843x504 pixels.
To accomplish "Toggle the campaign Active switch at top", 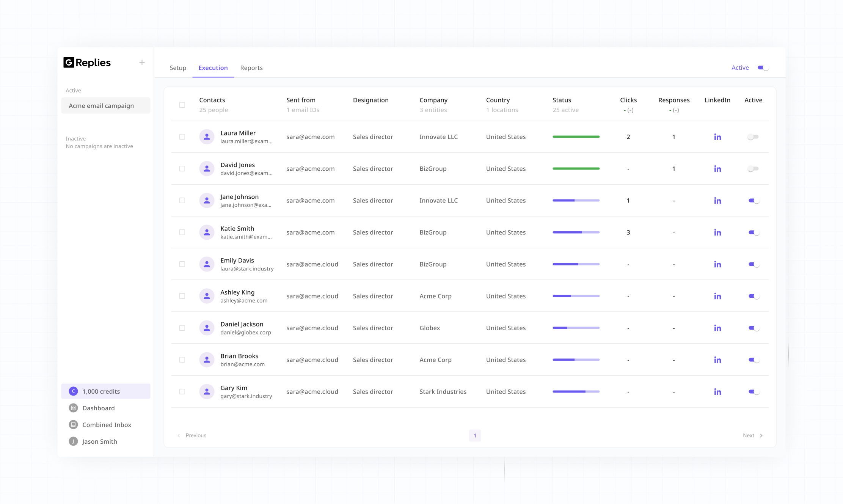I will coord(763,68).
